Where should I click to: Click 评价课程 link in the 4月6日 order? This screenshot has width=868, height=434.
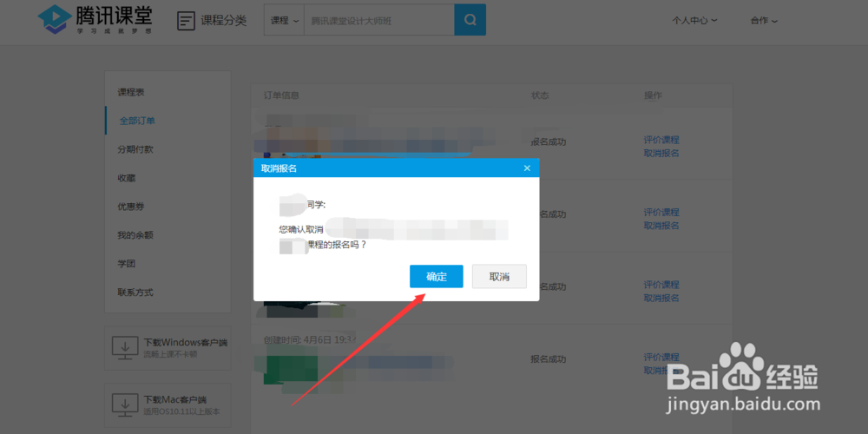[661, 358]
